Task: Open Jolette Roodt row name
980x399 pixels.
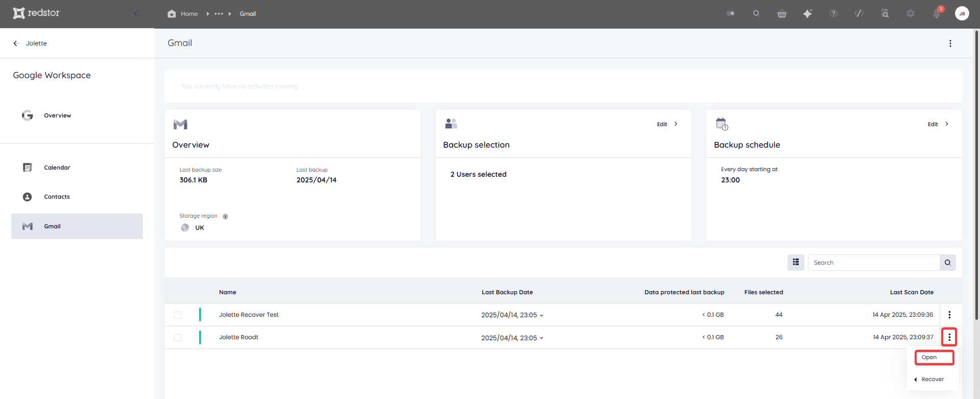Action: click(x=239, y=337)
